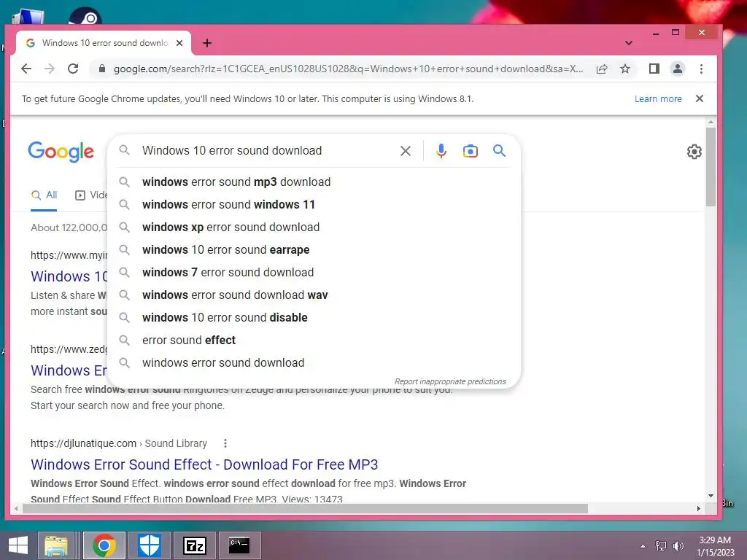Open Google quick settings gear
Viewport: 747px width, 560px height.
[x=694, y=152]
